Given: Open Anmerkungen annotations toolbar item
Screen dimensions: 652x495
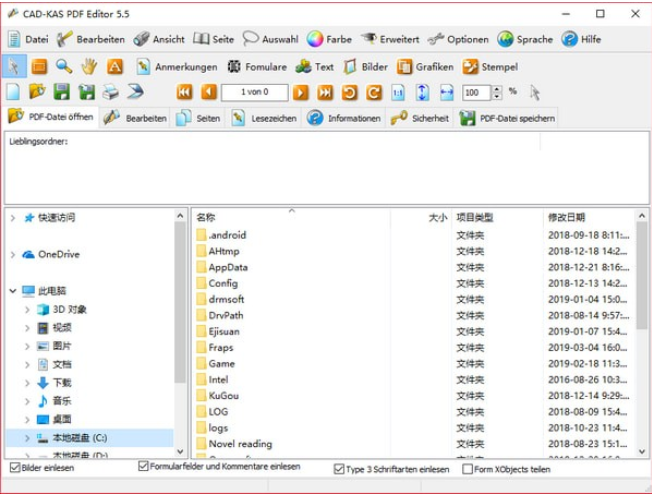Looking at the screenshot, I should [x=177, y=67].
